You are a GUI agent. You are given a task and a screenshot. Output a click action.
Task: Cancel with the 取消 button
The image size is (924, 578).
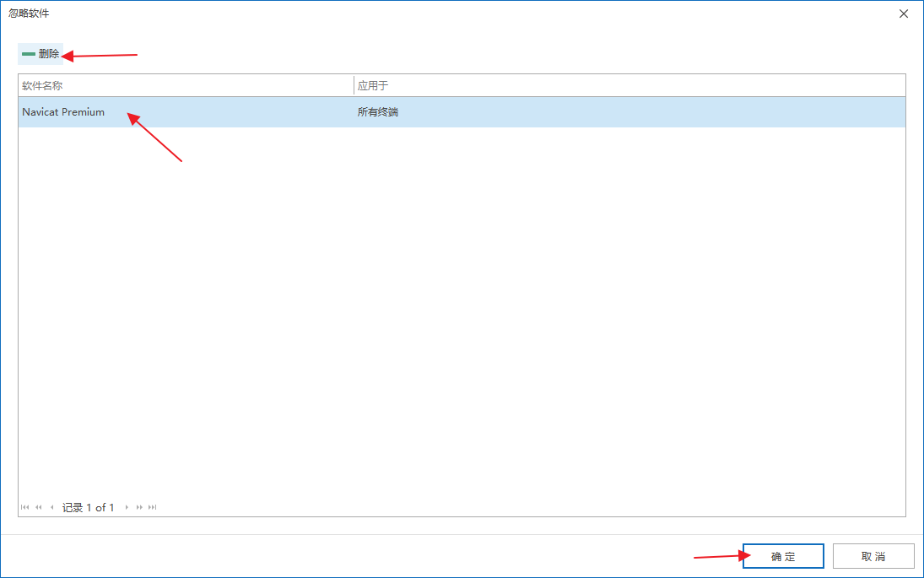[873, 556]
